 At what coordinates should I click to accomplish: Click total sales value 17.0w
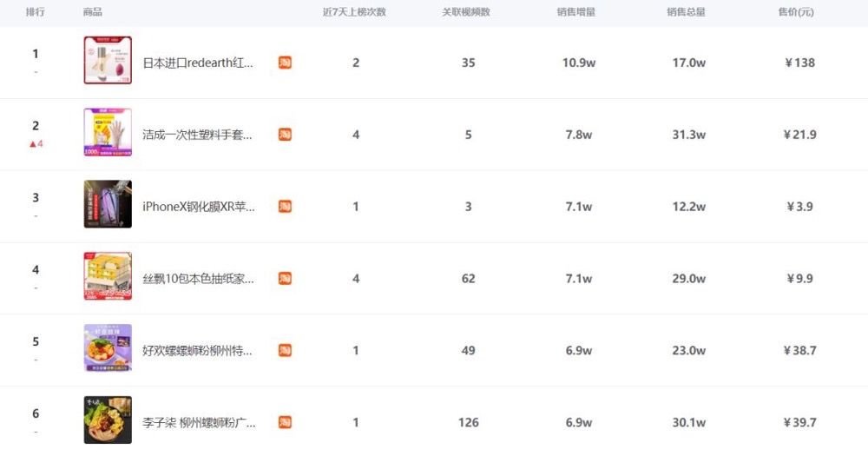click(689, 63)
